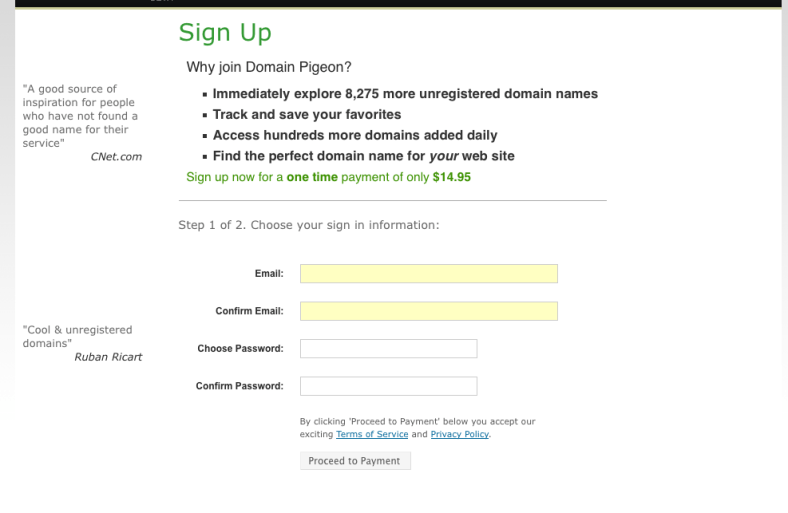Click the 'Email:' field label
Viewport: 788px width, 513px height.
[269, 274]
